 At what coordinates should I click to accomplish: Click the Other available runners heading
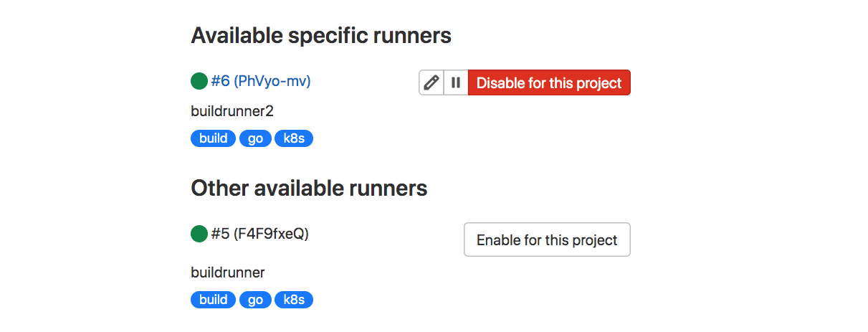pos(309,189)
